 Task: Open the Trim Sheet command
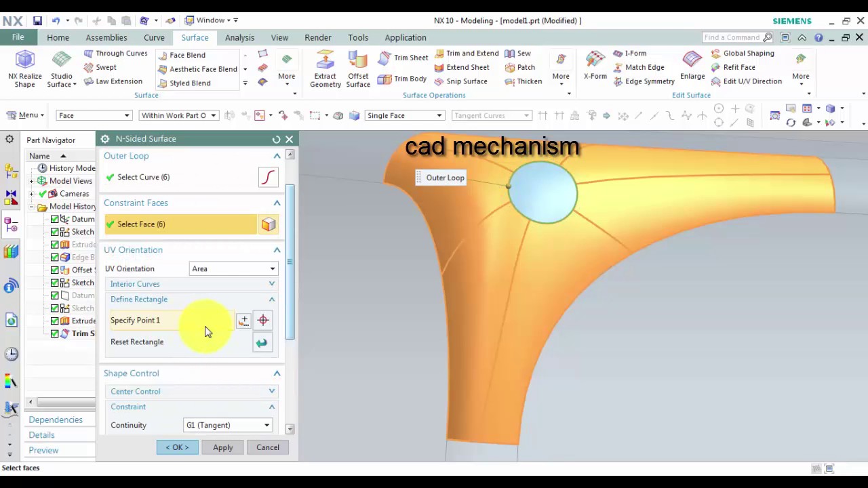pyautogui.click(x=403, y=58)
